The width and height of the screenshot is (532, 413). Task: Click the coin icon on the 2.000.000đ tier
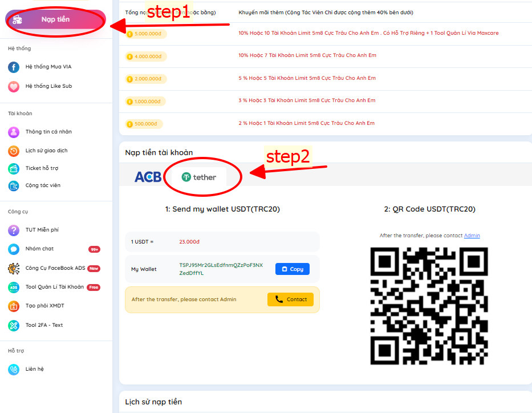129,79
